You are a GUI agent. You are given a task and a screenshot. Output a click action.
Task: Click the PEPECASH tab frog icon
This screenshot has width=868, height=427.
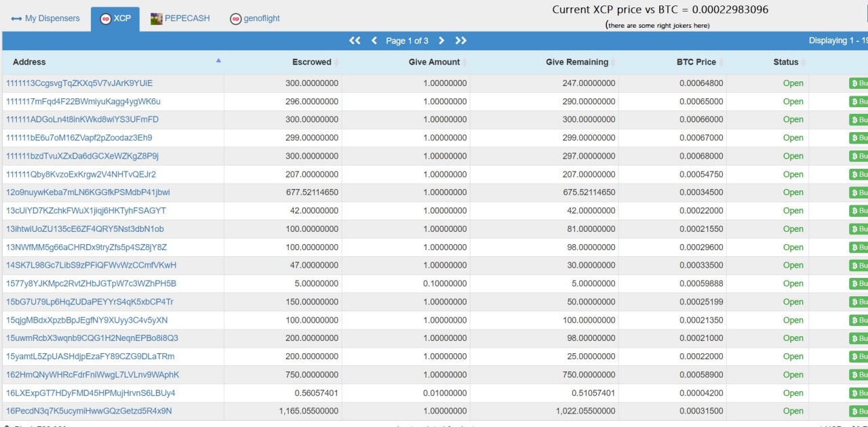click(x=156, y=19)
